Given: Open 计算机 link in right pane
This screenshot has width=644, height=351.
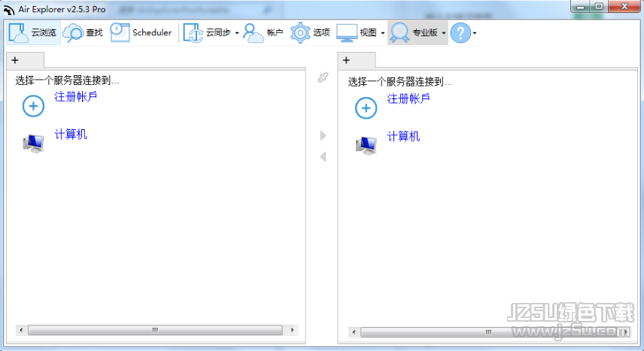Looking at the screenshot, I should (x=403, y=136).
